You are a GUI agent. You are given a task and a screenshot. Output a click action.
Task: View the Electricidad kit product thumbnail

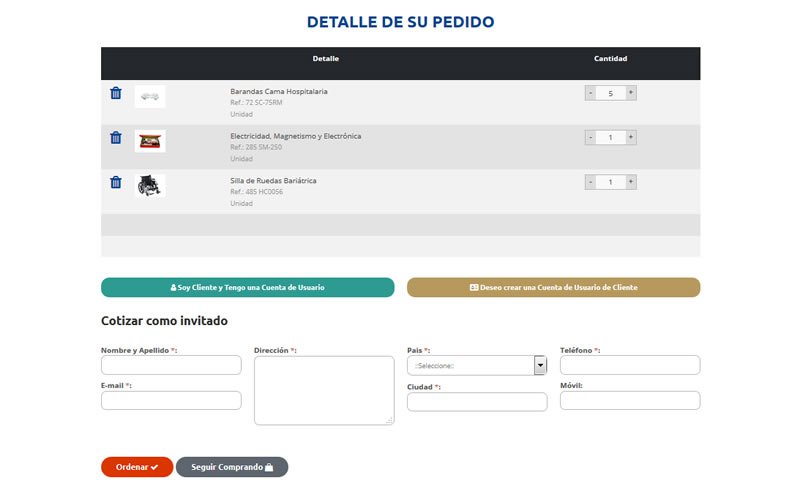point(150,141)
